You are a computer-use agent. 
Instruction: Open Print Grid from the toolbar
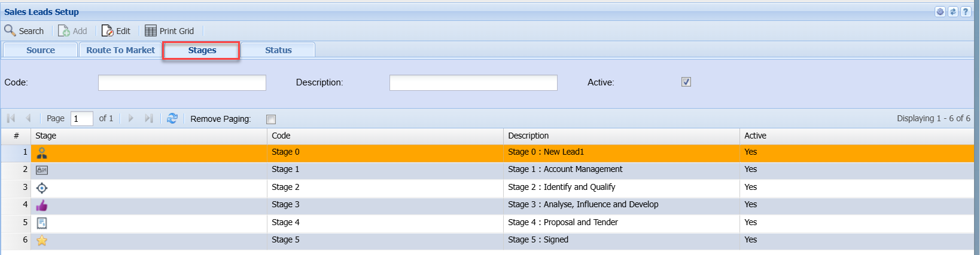[x=170, y=31]
